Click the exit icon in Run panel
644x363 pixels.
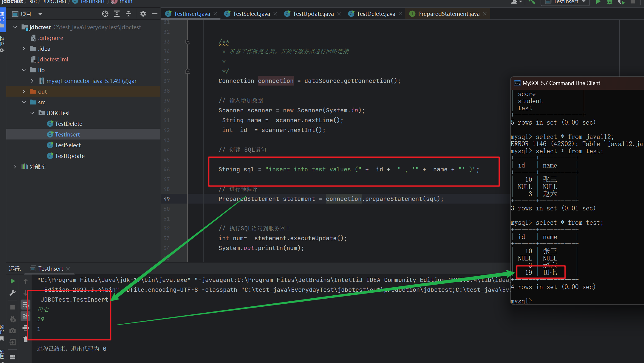coord(13,342)
